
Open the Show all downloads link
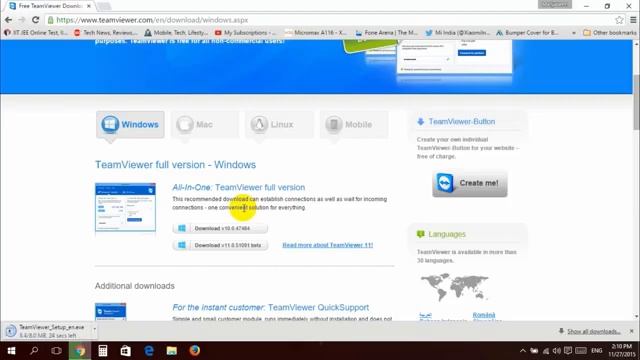(x=594, y=331)
